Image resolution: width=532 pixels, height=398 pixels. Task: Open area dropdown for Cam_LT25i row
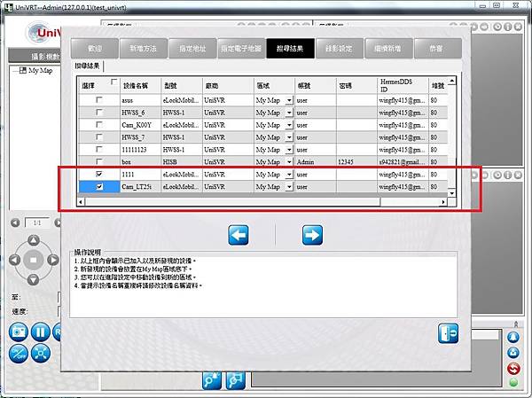(289, 187)
